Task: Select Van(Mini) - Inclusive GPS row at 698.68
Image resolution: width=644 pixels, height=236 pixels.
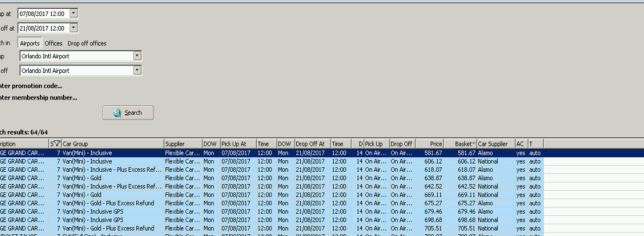Action: coord(272,220)
